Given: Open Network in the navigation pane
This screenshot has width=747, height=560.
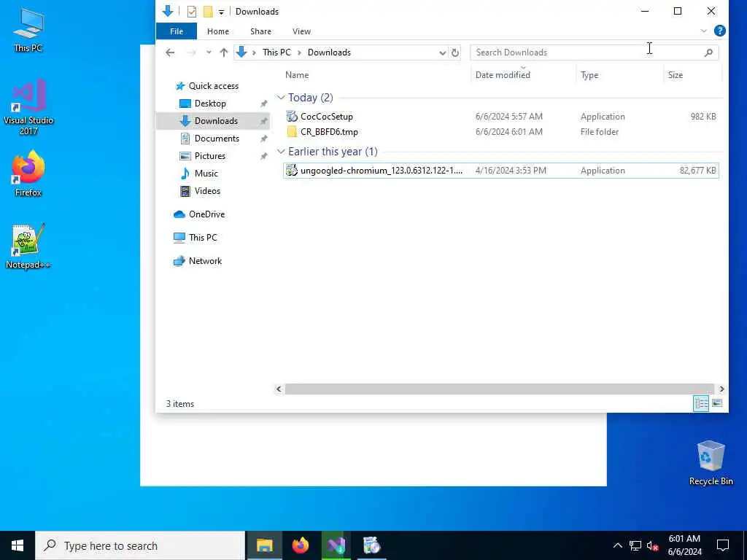Looking at the screenshot, I should 205,261.
